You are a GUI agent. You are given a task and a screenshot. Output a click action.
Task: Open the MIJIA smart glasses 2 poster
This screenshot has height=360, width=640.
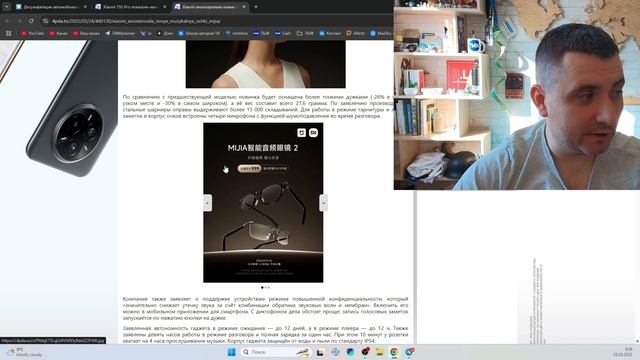pyautogui.click(x=263, y=202)
